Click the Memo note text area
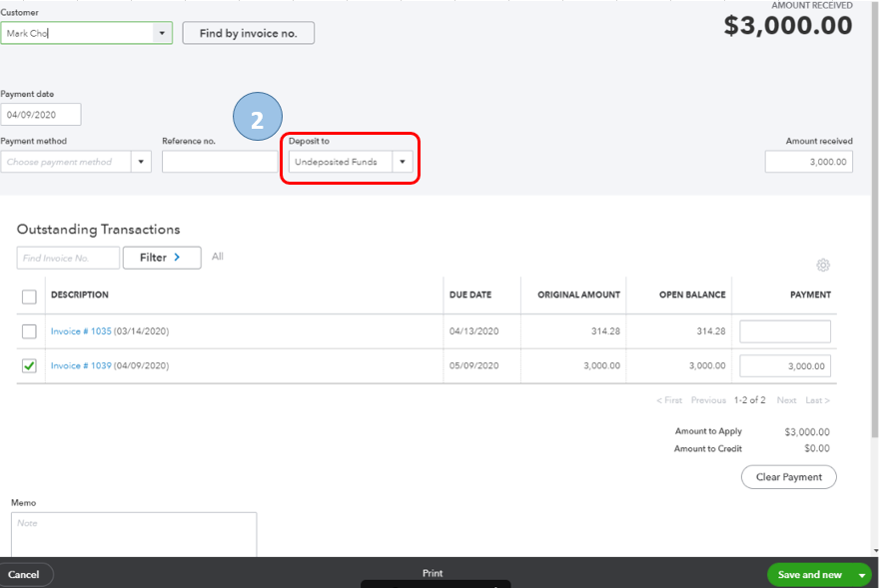 (134, 535)
